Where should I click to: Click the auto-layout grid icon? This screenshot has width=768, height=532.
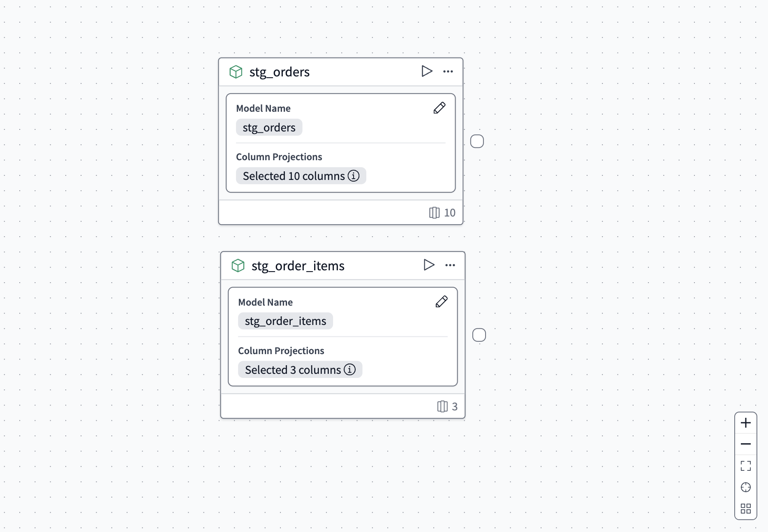(x=745, y=509)
